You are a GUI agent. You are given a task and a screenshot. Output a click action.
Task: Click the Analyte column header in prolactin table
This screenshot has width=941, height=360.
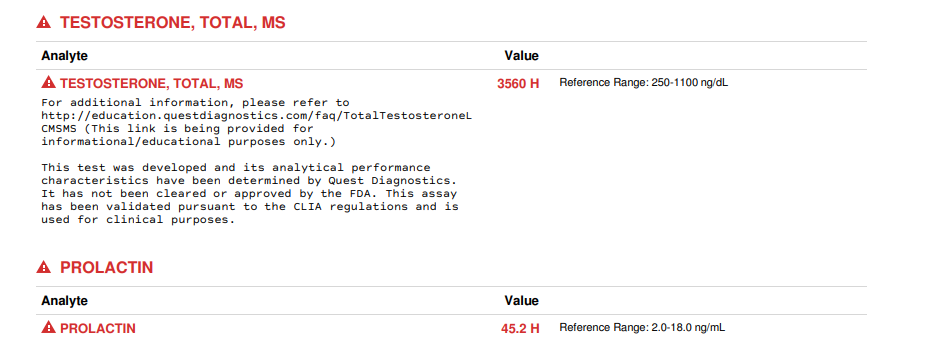pyautogui.click(x=64, y=301)
